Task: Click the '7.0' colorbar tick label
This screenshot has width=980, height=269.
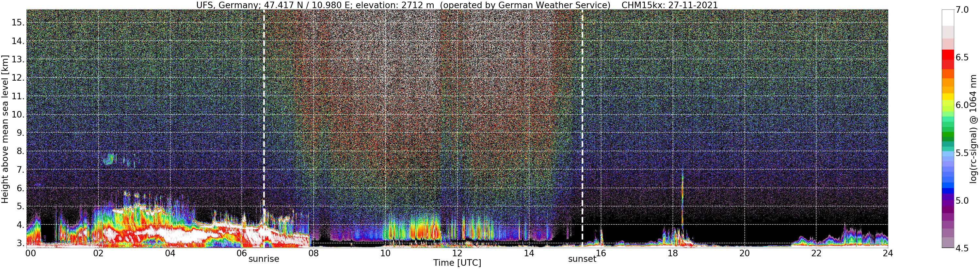Action: 962,10
